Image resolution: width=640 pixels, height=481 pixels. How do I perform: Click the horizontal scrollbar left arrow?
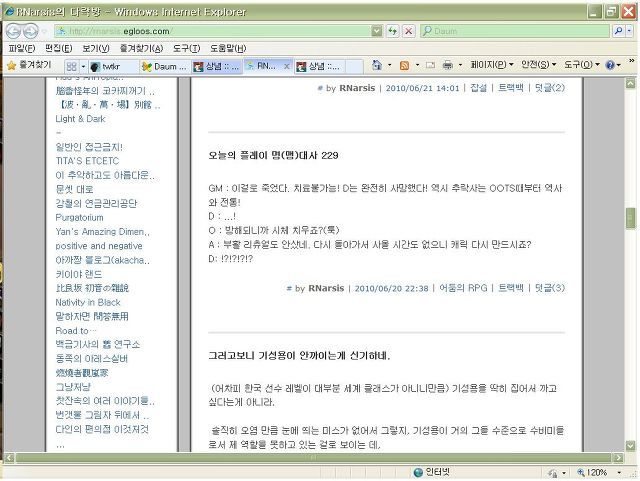[x=9, y=457]
